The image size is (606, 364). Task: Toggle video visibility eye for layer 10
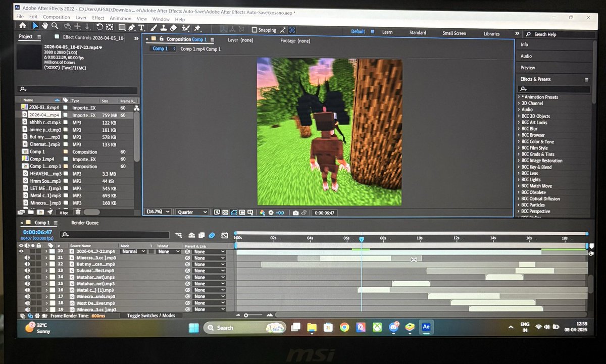(21, 251)
